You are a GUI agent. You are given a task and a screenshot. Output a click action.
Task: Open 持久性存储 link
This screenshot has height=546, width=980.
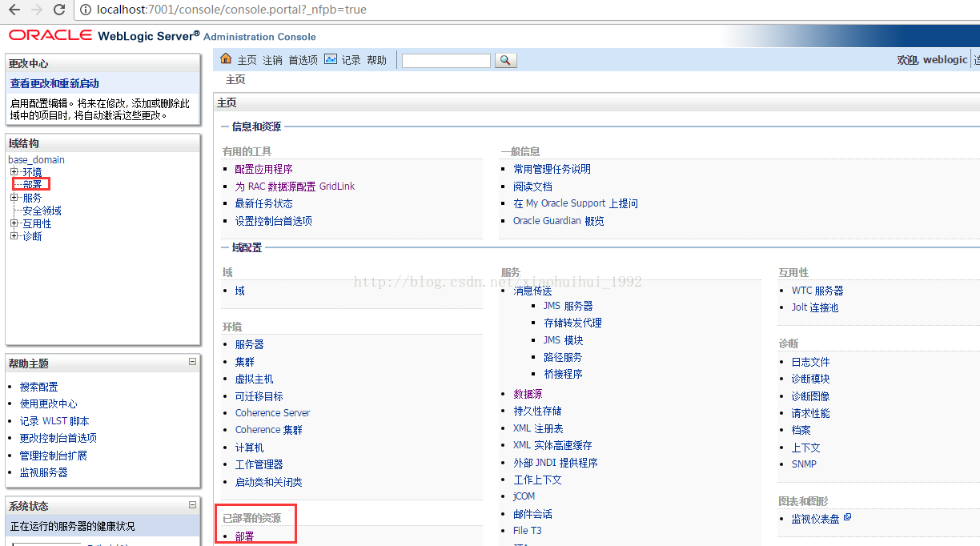[x=537, y=411]
